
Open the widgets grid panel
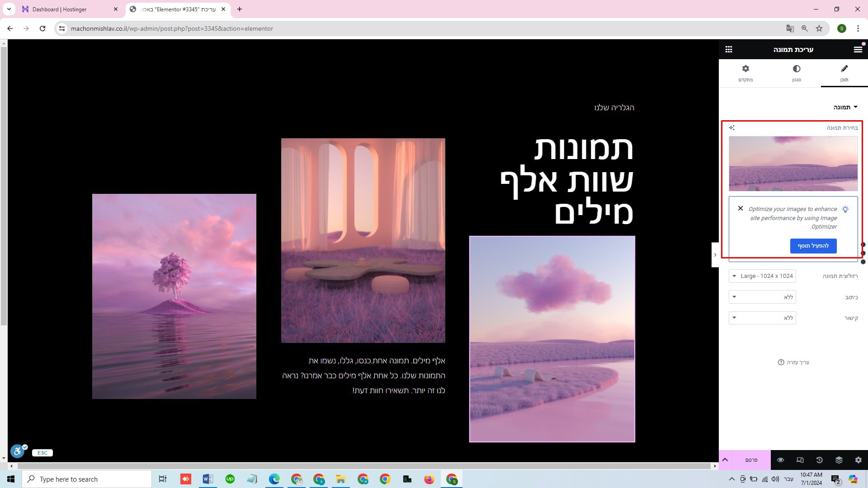tap(729, 50)
